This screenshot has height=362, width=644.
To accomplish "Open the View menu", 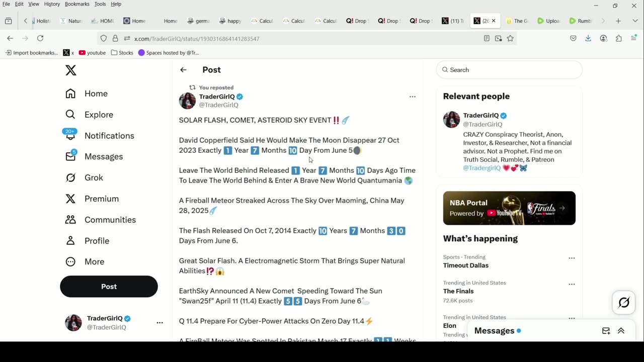I will click(34, 4).
